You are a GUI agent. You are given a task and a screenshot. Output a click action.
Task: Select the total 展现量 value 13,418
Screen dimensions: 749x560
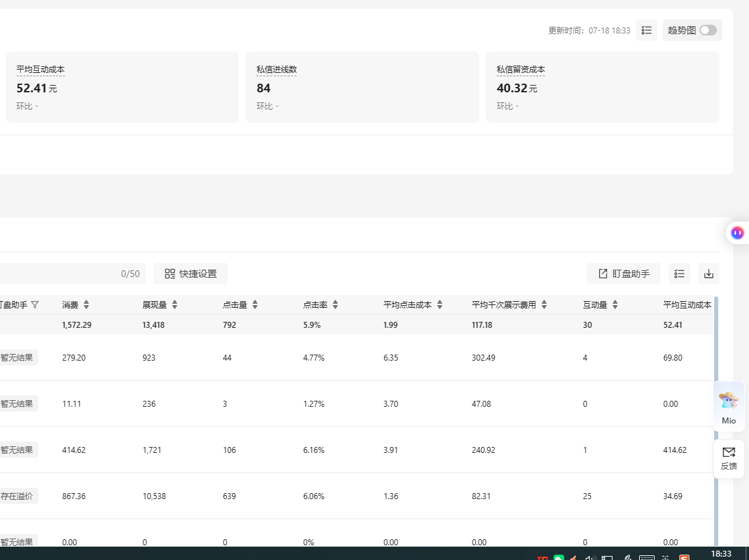[153, 325]
